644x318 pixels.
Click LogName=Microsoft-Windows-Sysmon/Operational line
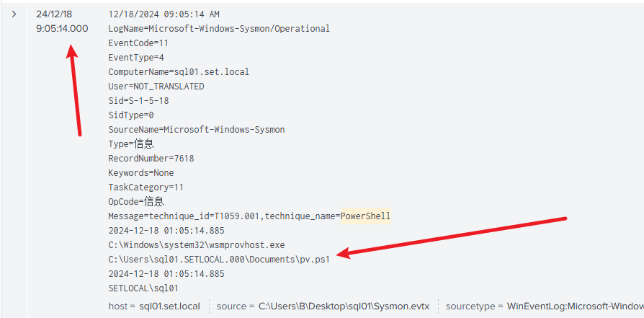click(219, 29)
